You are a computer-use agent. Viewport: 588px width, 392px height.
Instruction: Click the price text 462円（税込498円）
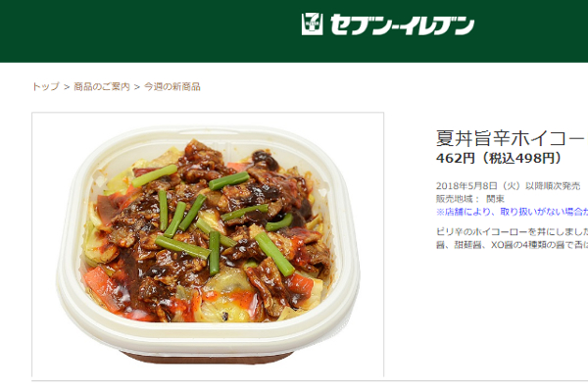pyautogui.click(x=499, y=158)
